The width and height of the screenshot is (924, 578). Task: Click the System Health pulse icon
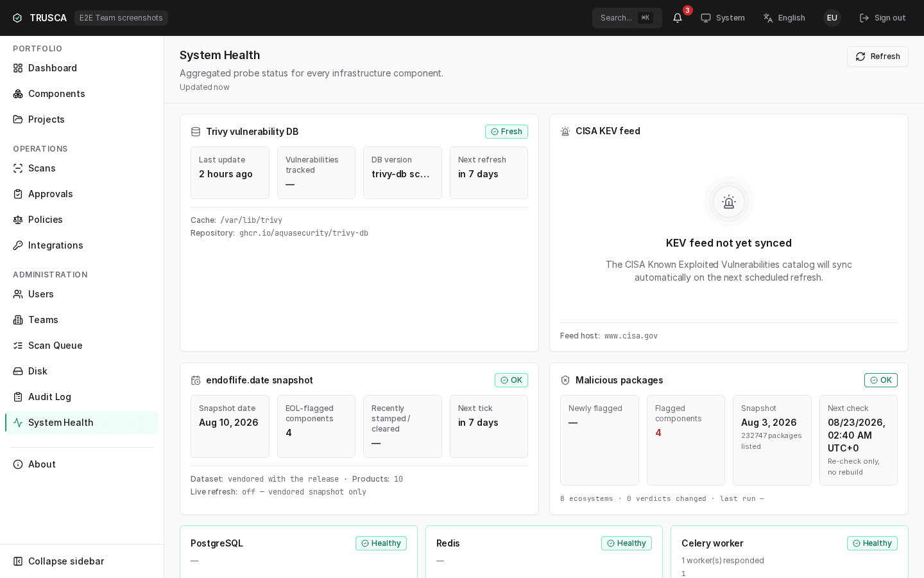coord(18,423)
